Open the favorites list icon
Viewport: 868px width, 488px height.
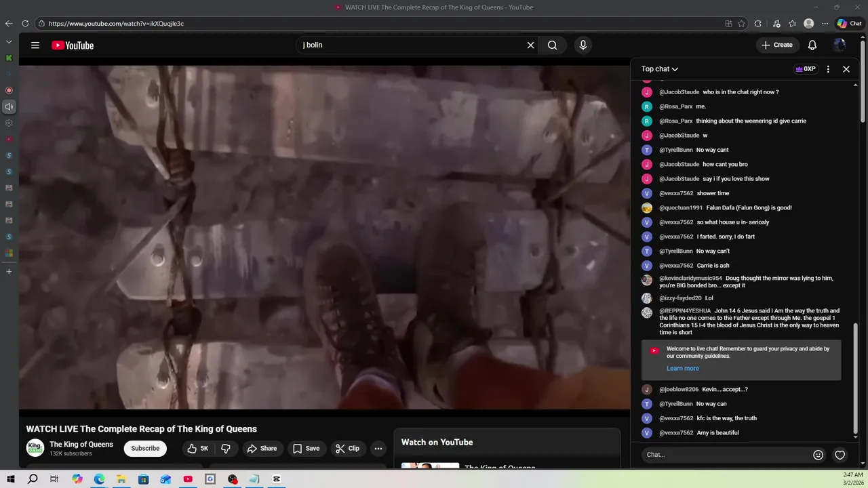792,24
